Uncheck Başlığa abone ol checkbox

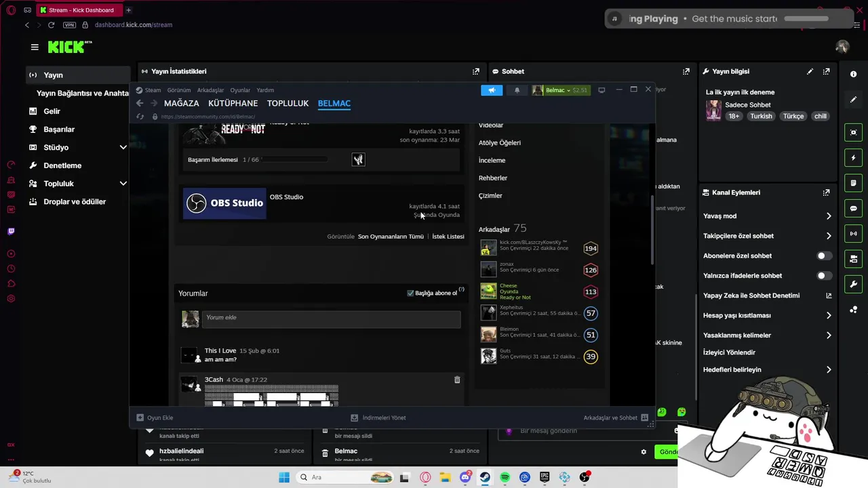click(410, 293)
